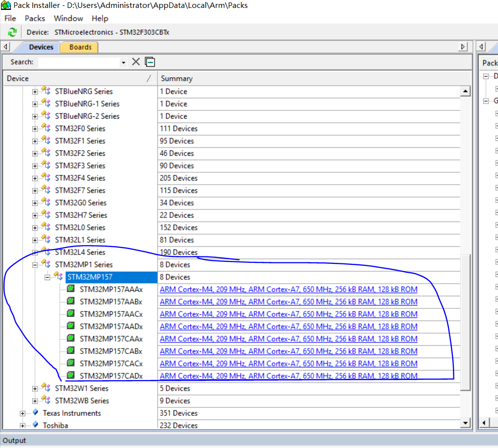Switch to the Devices tab

(x=41, y=47)
